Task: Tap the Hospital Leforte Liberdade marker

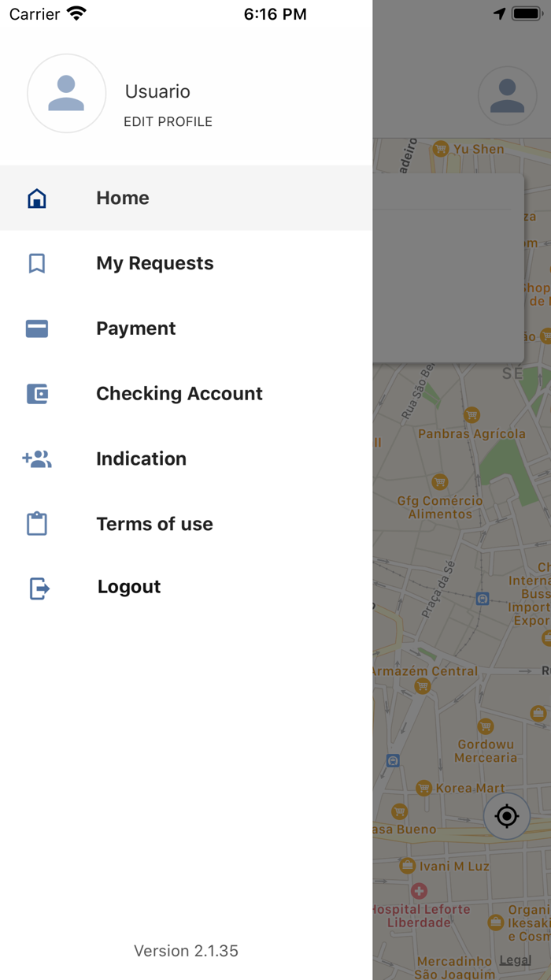Action: 420,891
